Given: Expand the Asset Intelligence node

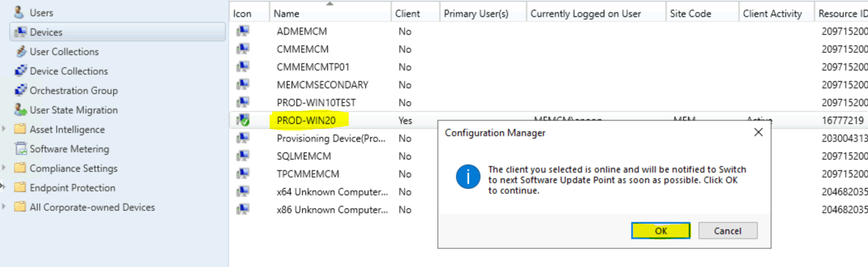Looking at the screenshot, I should click(x=4, y=129).
